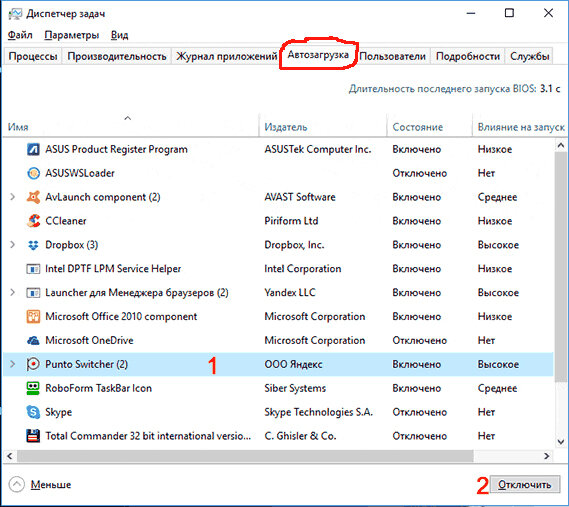
Task: Click the vertical scrollbar up arrow
Action: click(561, 146)
